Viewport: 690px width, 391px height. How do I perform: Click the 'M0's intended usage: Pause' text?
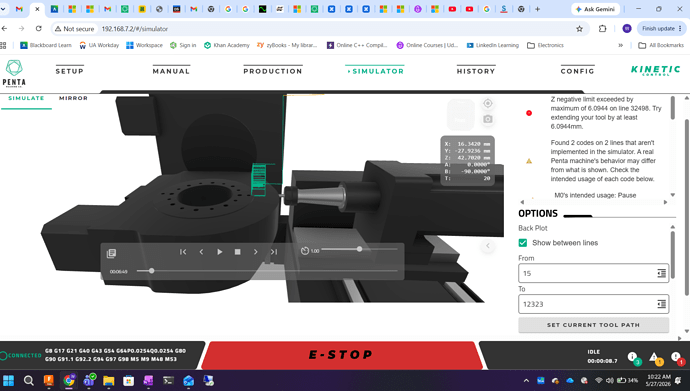595,195
